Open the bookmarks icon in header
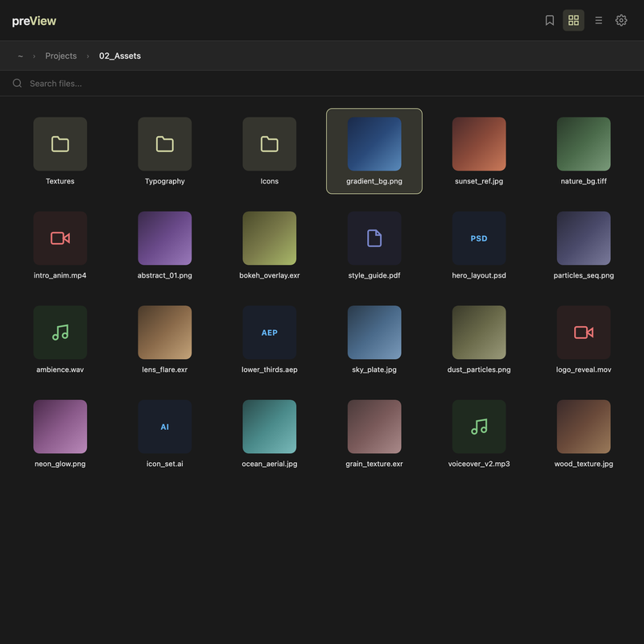The width and height of the screenshot is (644, 644). 550,20
